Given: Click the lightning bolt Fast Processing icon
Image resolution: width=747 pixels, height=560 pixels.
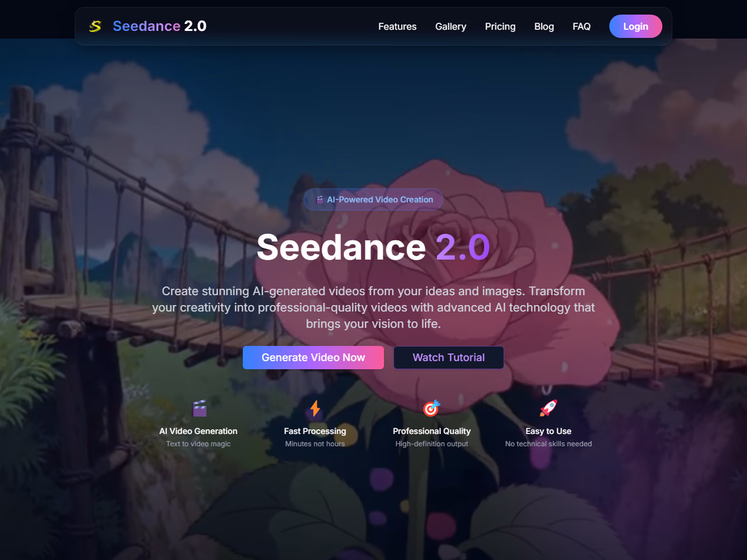Looking at the screenshot, I should 315,408.
